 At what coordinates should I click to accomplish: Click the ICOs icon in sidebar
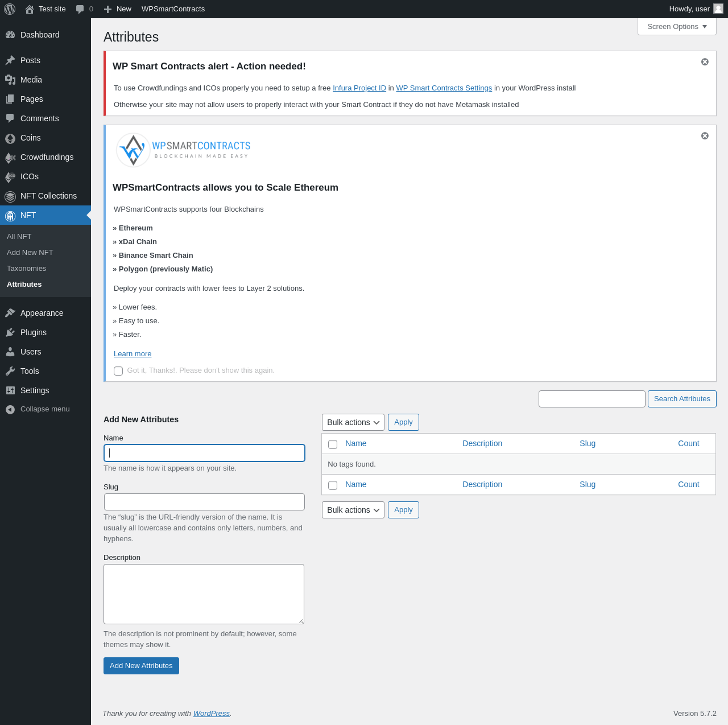pos(10,177)
